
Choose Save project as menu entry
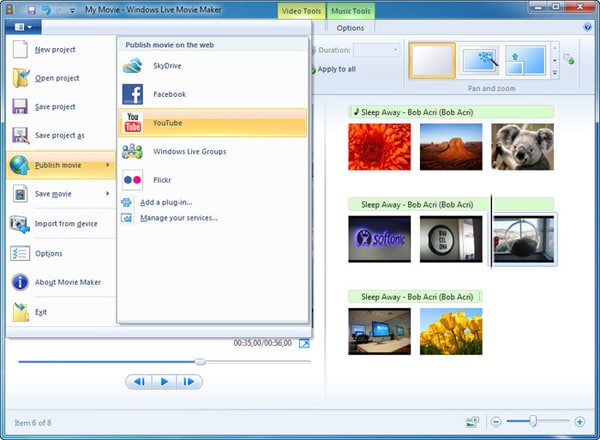[61, 135]
